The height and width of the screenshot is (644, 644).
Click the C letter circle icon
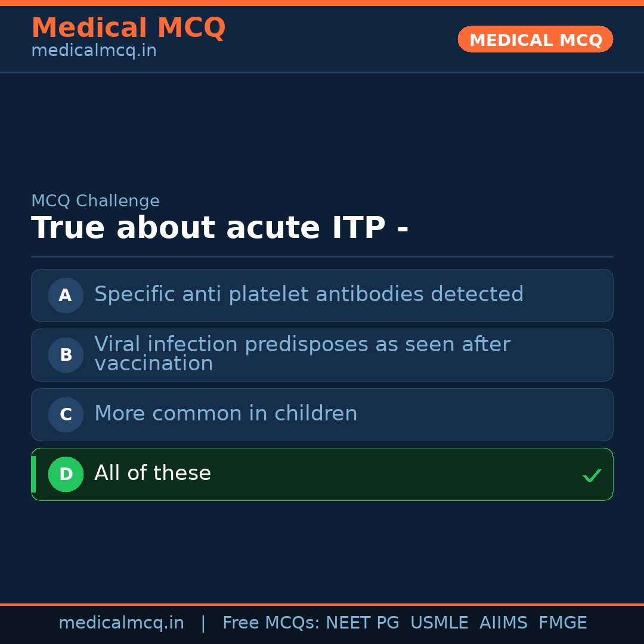66,414
